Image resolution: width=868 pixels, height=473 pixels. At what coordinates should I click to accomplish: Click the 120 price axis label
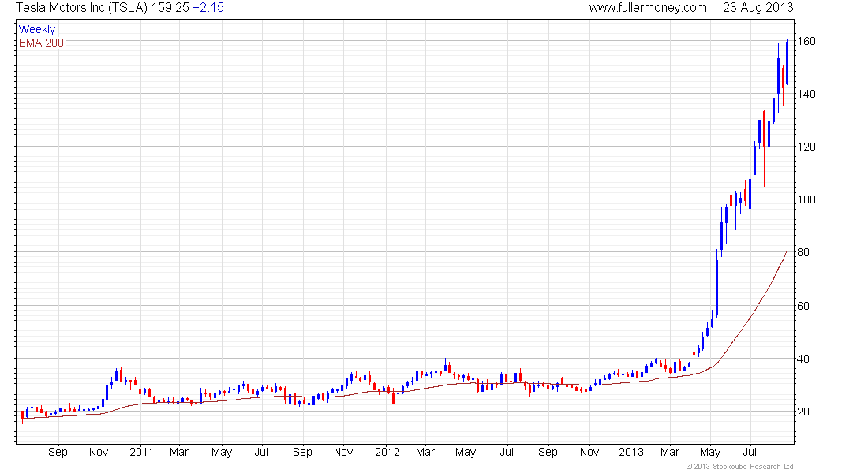[806, 147]
